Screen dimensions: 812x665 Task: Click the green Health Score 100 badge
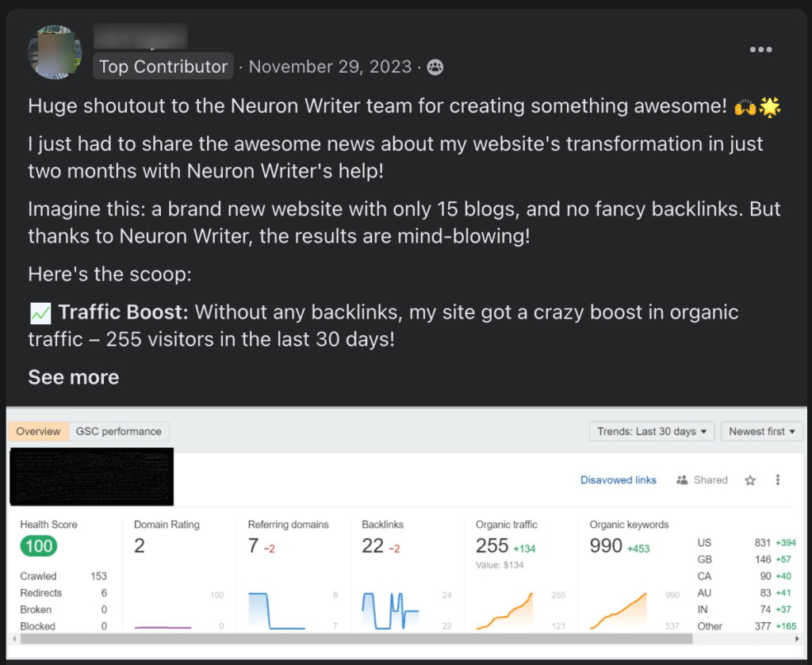[38, 546]
